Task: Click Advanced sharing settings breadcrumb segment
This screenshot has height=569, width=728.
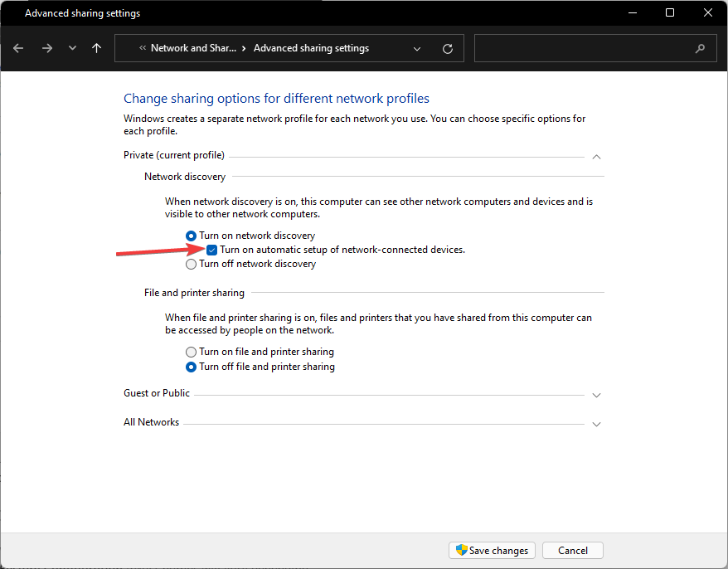Action: click(x=311, y=48)
